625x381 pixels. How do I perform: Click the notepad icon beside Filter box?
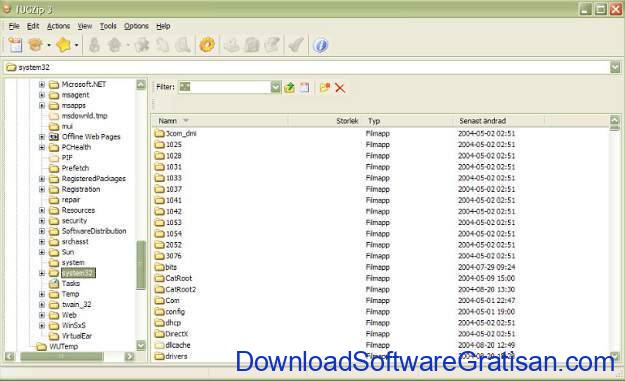click(305, 87)
